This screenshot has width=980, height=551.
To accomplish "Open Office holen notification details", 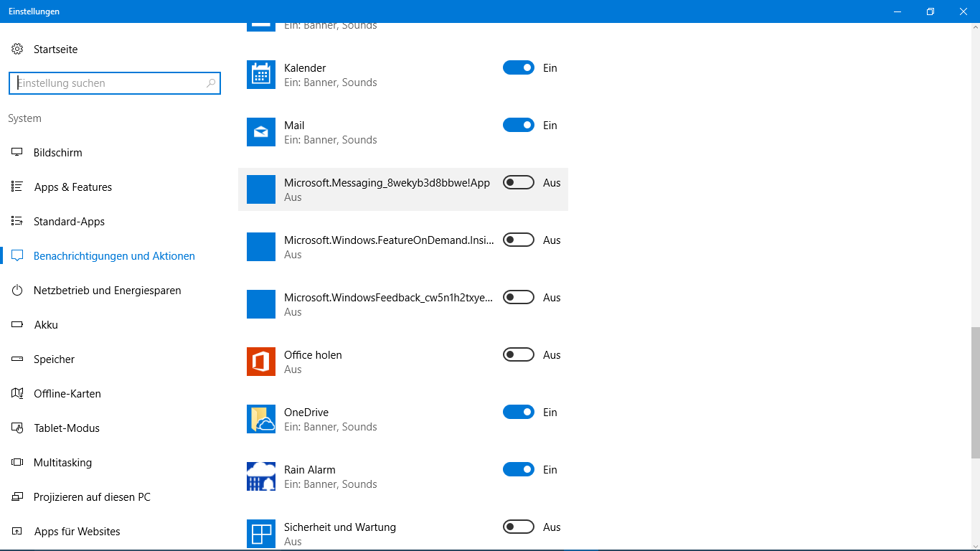I will click(x=403, y=362).
